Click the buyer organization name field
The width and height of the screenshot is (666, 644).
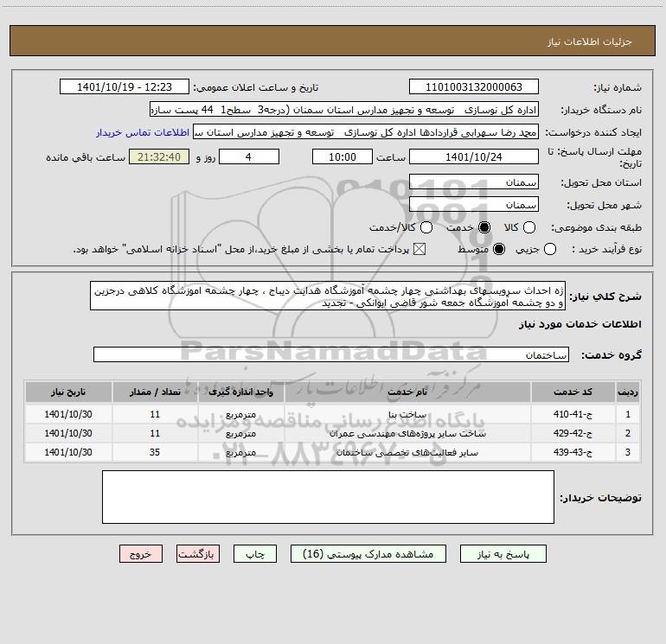[344, 110]
